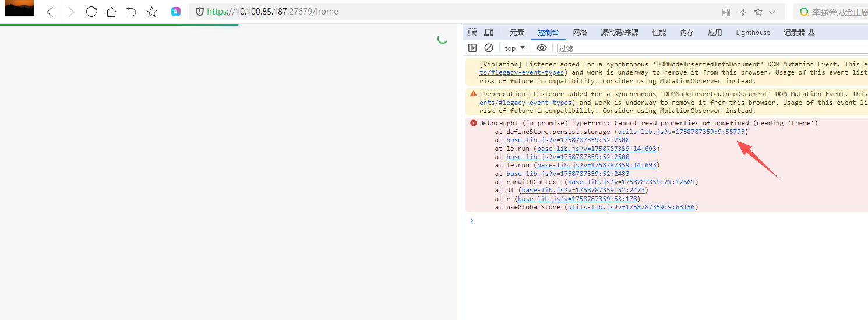Open the AI assistant icon beside address bar
Viewport: 868px width, 320px height.
tap(176, 12)
